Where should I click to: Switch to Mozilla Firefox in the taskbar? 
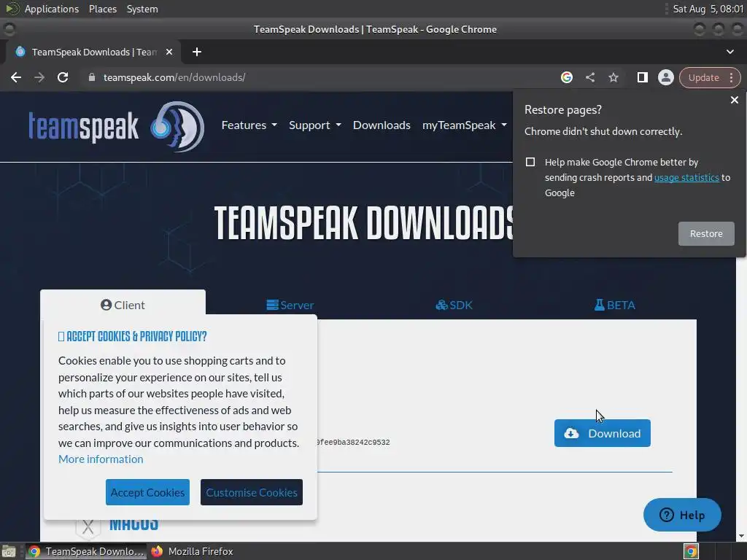coord(193,551)
